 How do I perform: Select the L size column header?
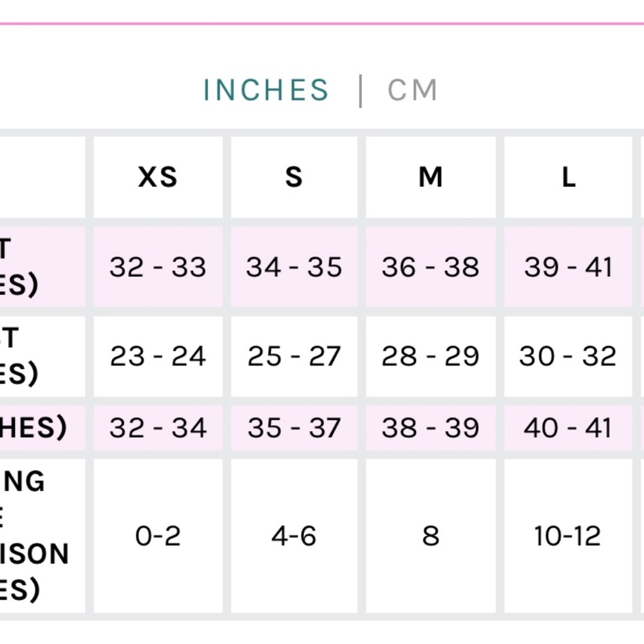pyautogui.click(x=568, y=177)
